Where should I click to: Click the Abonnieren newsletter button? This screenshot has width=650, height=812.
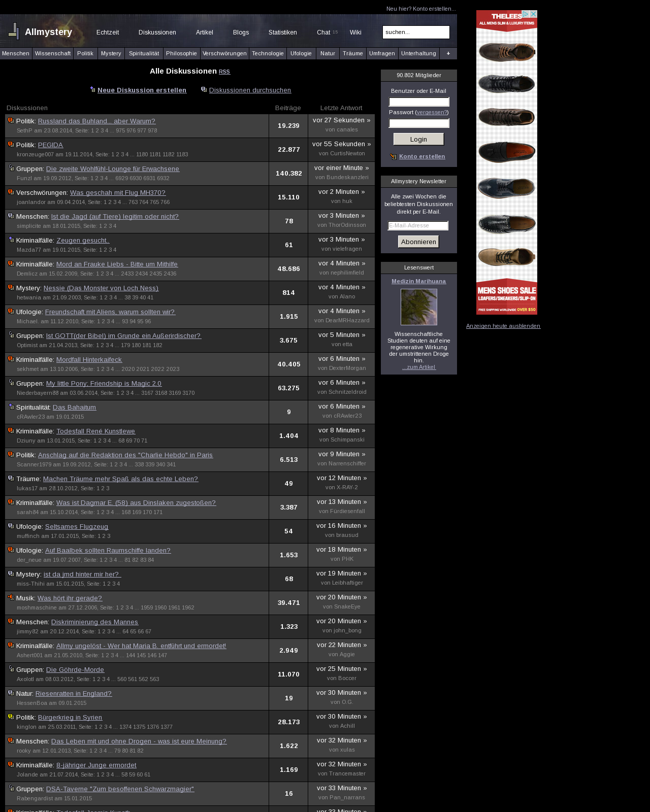pos(418,242)
